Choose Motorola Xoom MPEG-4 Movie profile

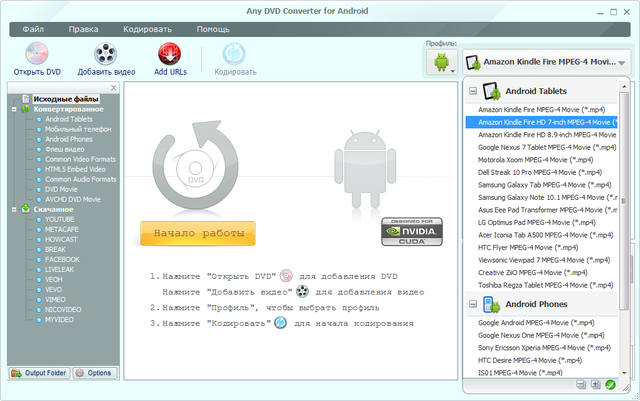[542, 160]
